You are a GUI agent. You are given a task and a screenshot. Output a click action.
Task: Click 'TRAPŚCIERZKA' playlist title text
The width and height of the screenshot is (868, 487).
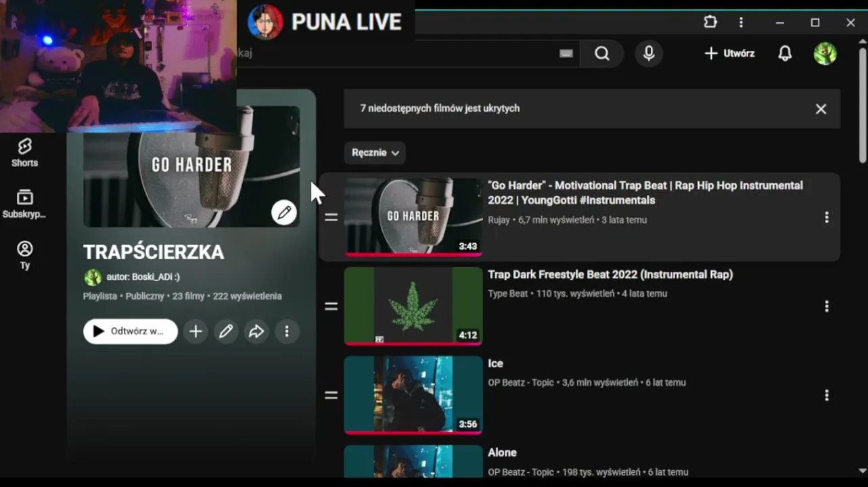154,252
